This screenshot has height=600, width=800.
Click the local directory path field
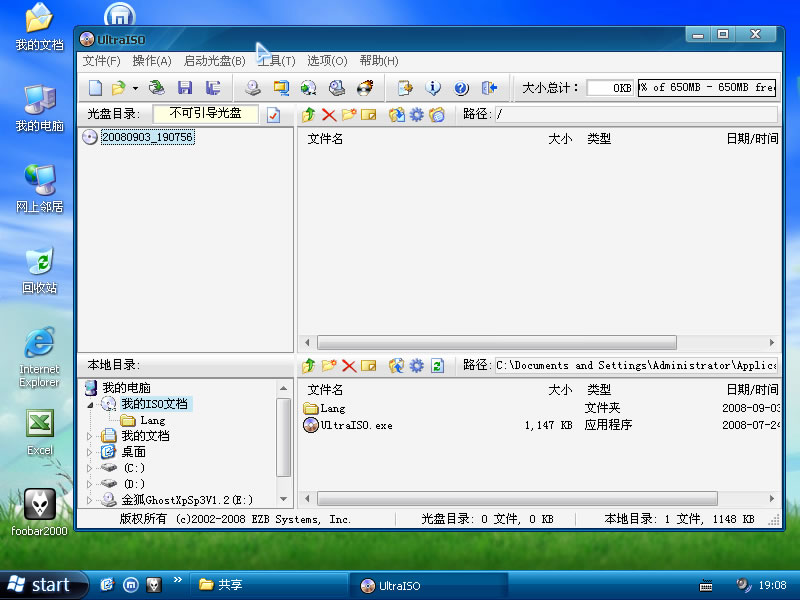(x=636, y=365)
